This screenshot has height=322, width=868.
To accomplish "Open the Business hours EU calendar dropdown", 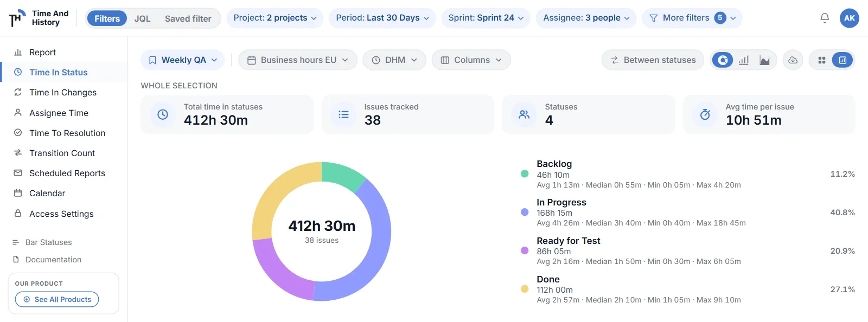I will (297, 60).
